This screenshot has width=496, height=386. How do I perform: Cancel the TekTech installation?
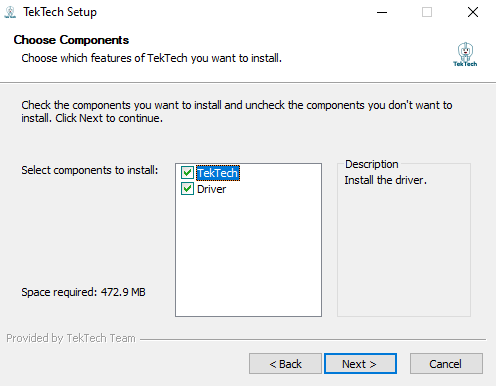point(446,364)
